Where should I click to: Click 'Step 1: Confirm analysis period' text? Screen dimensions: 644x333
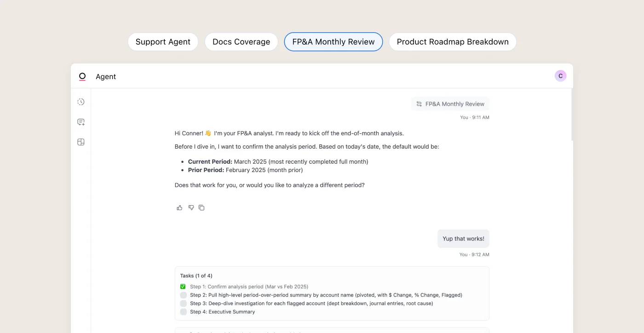tap(249, 287)
